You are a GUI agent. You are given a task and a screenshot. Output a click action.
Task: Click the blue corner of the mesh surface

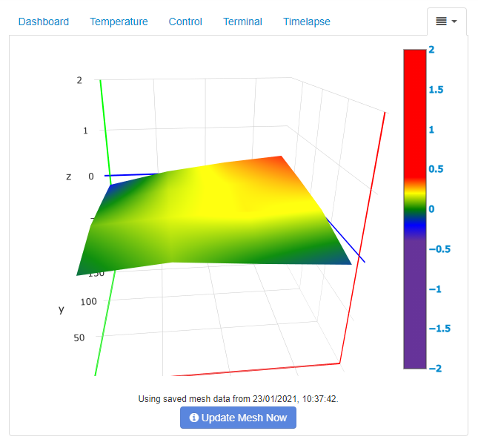(x=112, y=188)
